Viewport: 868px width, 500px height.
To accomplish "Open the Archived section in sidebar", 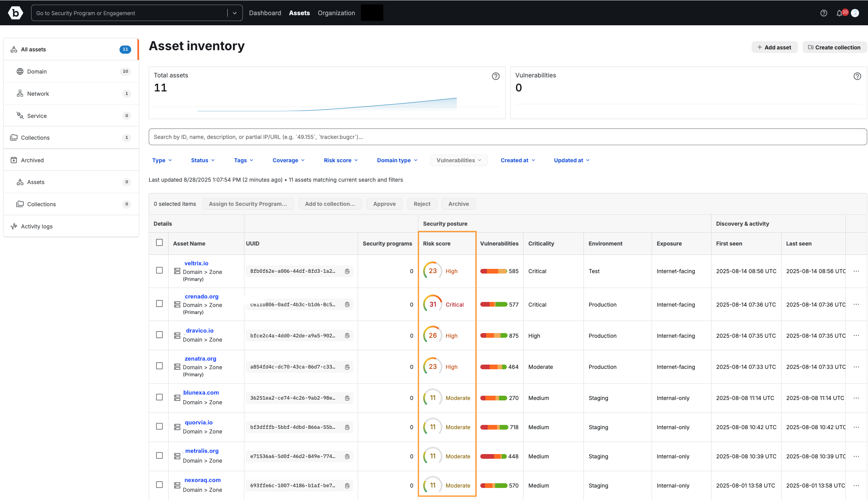I will click(71, 160).
